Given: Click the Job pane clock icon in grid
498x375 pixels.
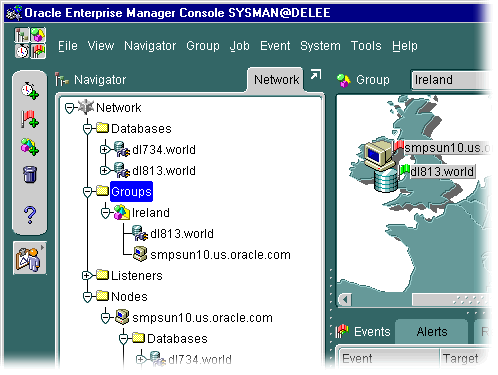Looking at the screenshot, I should point(22,51).
